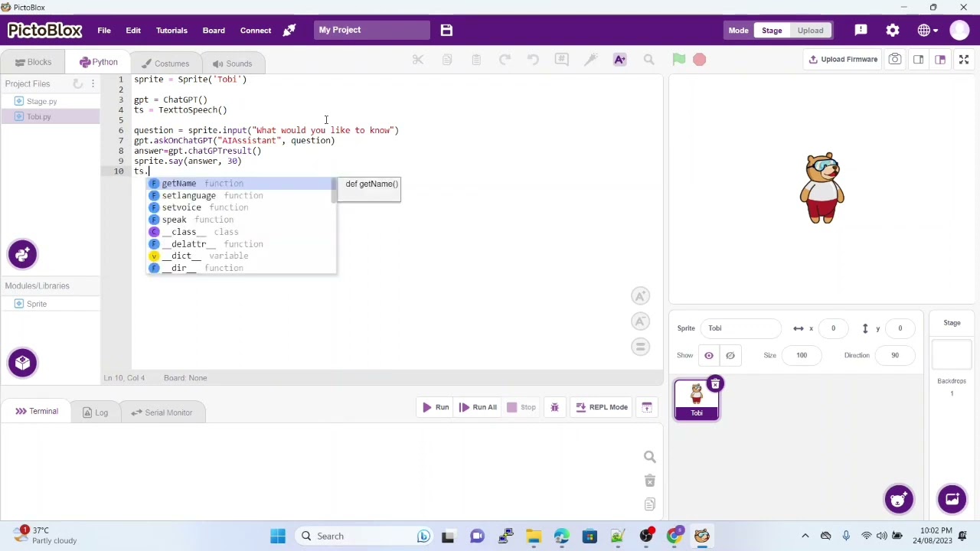The image size is (980, 551).
Task: Switch to the Serial Monitor tab
Action: [162, 412]
